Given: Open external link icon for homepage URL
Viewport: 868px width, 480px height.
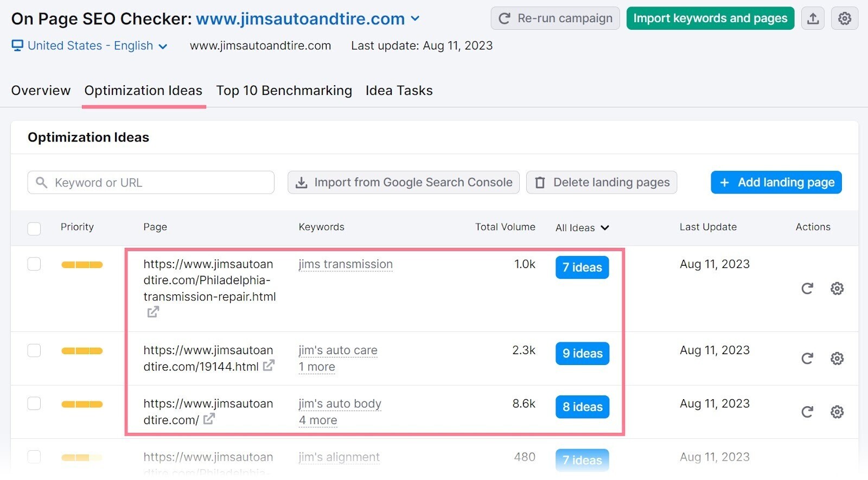Looking at the screenshot, I should (x=209, y=419).
